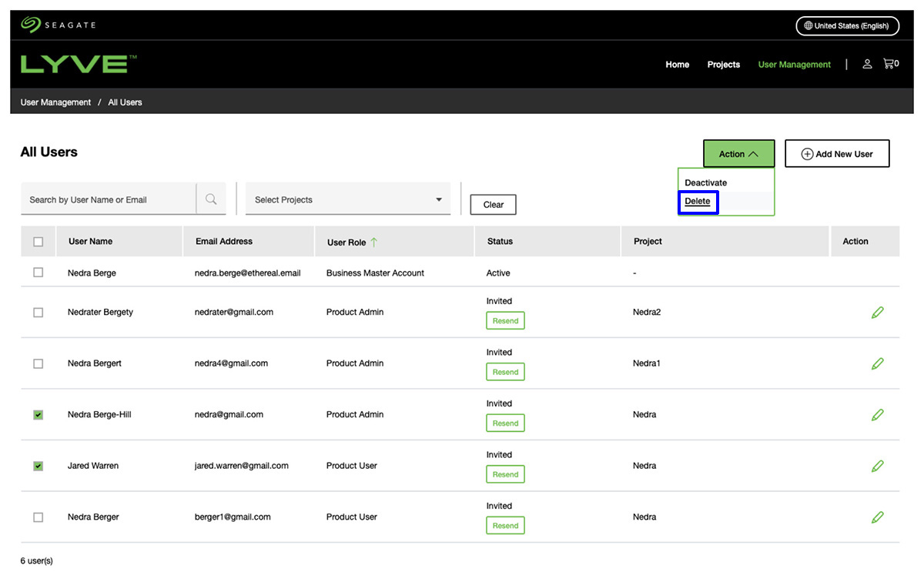The width and height of the screenshot is (924, 582).
Task: Open the shopping cart icon
Action: point(891,64)
